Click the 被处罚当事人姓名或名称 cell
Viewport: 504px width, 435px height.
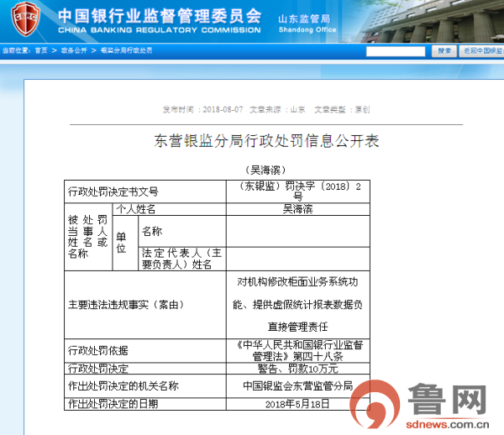click(x=88, y=237)
